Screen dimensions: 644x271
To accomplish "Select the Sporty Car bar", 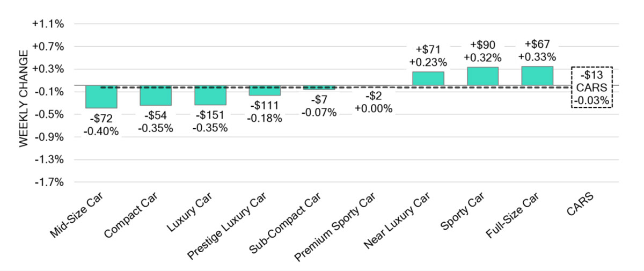I will click(482, 76).
